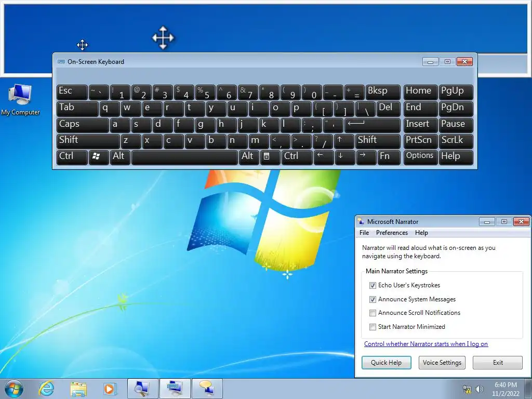Click the On-Screen Keyboard title bar icon
532x399 pixels.
coord(61,62)
